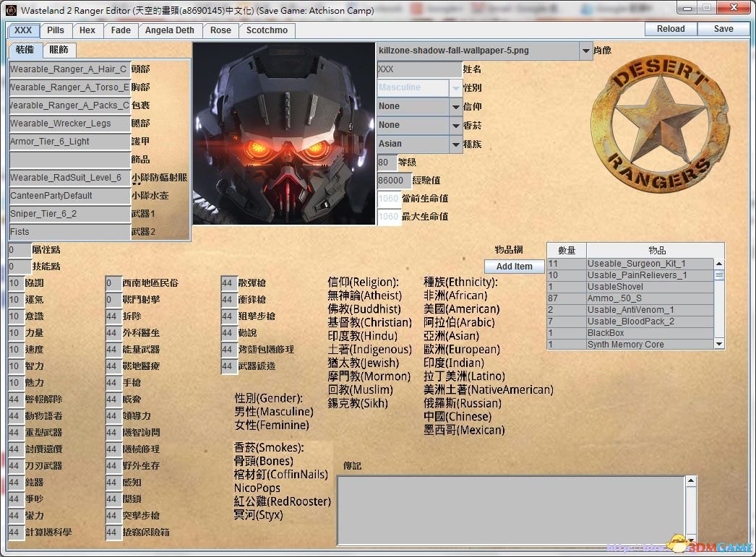This screenshot has height=557, width=756.
Task: Open the Pills character tab
Action: 56,30
